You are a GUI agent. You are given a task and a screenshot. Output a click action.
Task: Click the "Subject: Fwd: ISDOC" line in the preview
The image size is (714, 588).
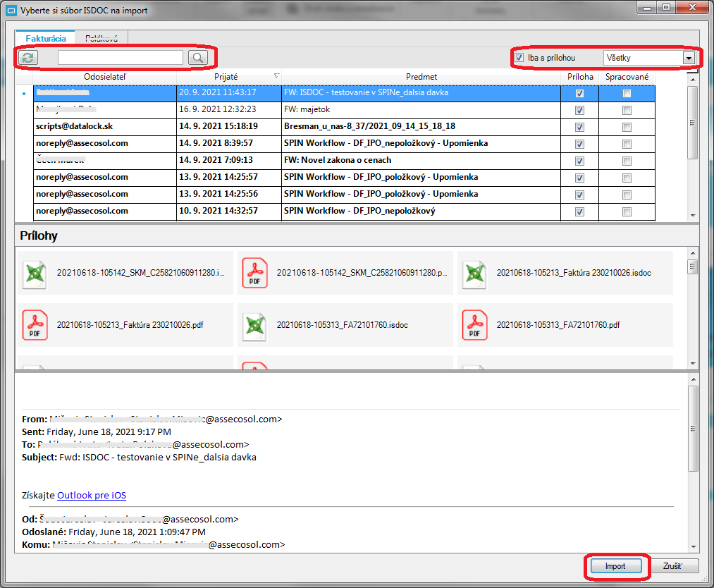coord(139,458)
